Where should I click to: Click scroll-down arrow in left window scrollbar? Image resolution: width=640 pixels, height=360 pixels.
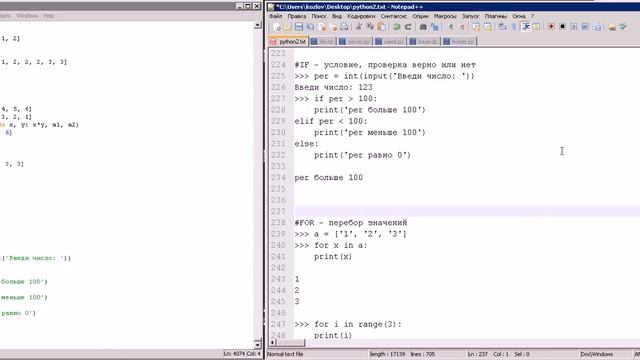(258, 344)
